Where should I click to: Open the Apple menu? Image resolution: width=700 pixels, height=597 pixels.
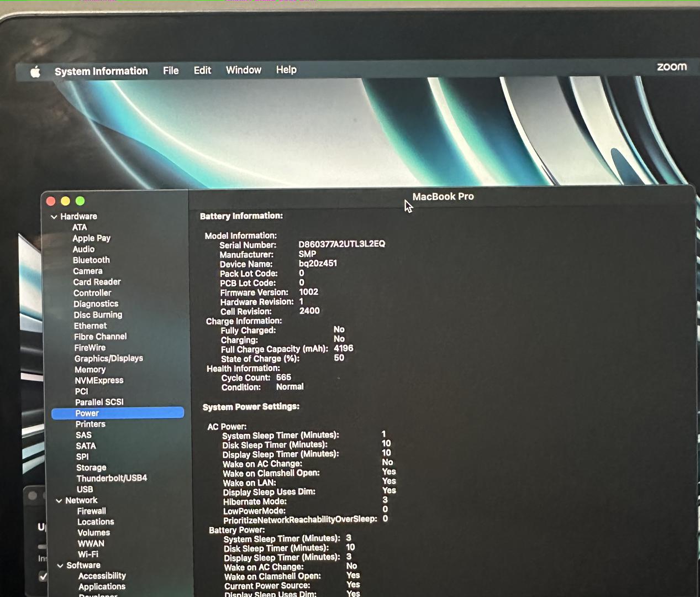click(35, 72)
